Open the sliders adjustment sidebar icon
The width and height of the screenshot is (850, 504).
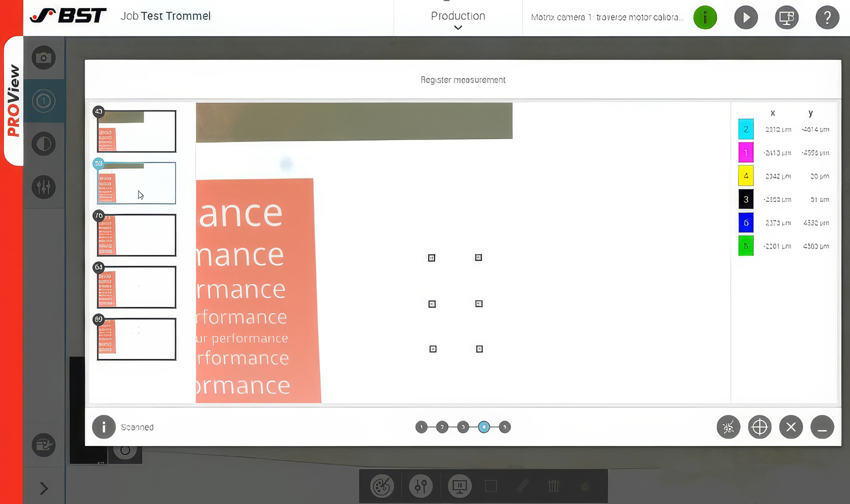tap(44, 187)
